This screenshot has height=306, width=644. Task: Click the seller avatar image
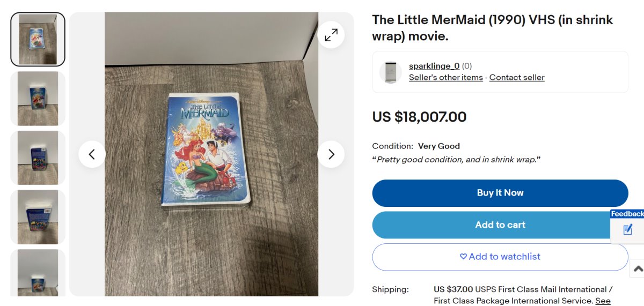[x=390, y=72]
